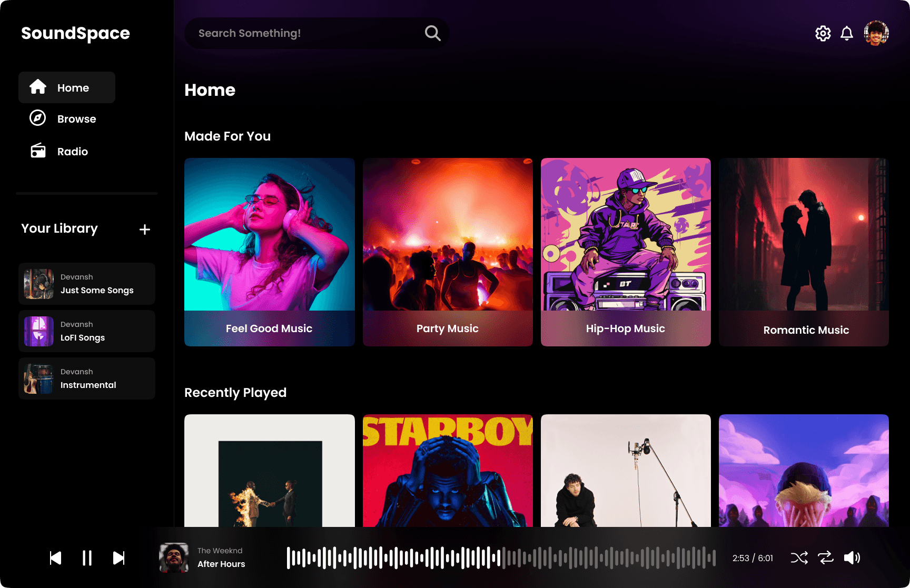The image size is (910, 588).
Task: Click Instrumental playlist title
Action: [x=88, y=385]
